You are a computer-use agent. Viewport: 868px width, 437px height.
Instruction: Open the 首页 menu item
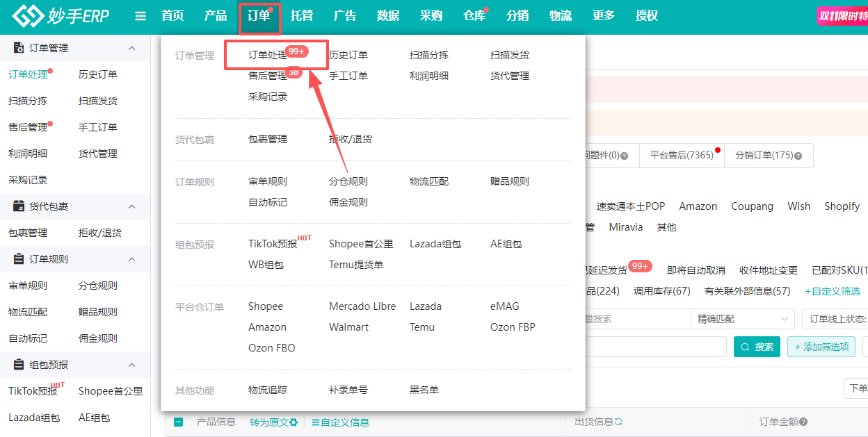(172, 15)
